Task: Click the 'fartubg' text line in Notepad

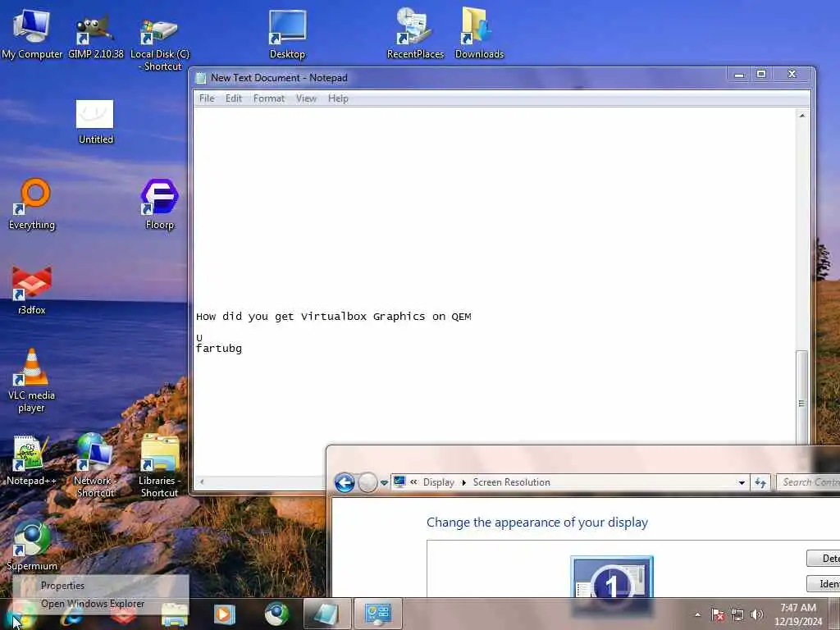Action: tap(219, 349)
